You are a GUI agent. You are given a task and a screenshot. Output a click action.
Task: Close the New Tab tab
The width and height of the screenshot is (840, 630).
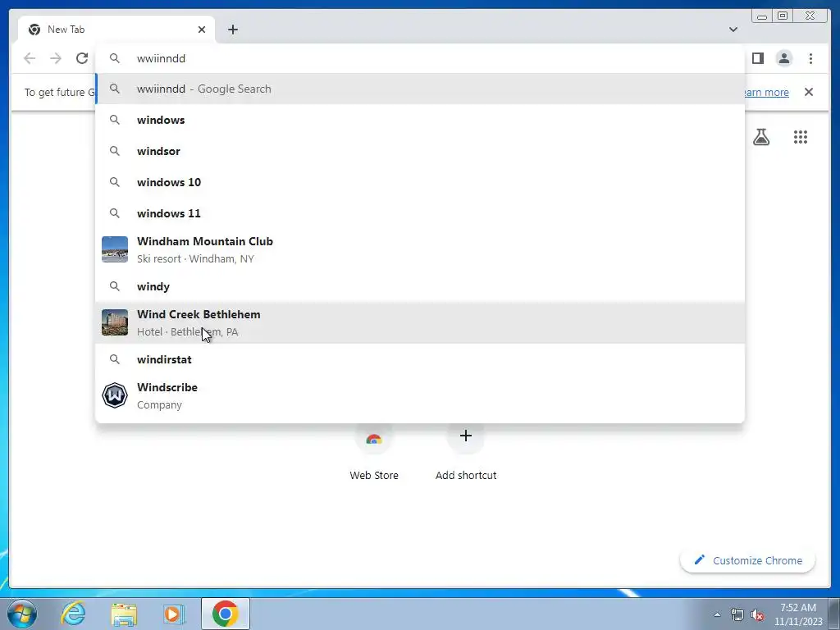[x=202, y=30]
